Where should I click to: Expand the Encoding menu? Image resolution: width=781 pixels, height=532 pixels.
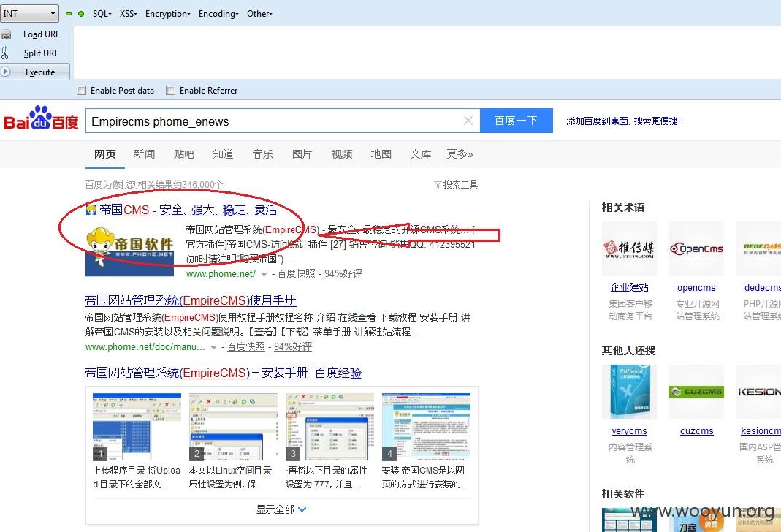pos(218,14)
